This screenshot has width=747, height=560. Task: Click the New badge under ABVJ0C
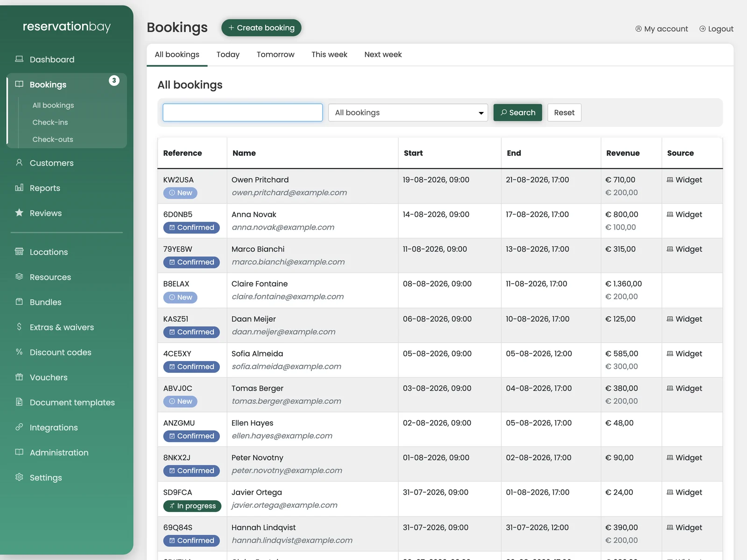click(180, 401)
